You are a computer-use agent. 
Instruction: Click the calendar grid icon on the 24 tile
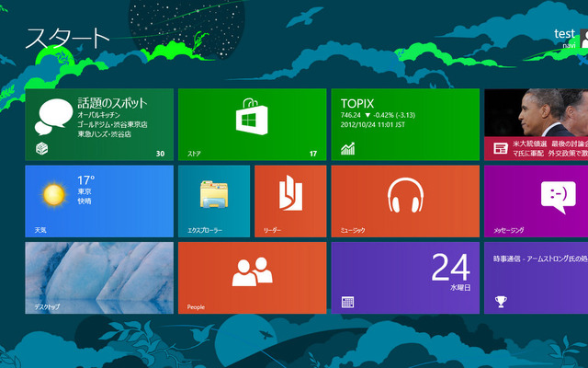tap(347, 303)
